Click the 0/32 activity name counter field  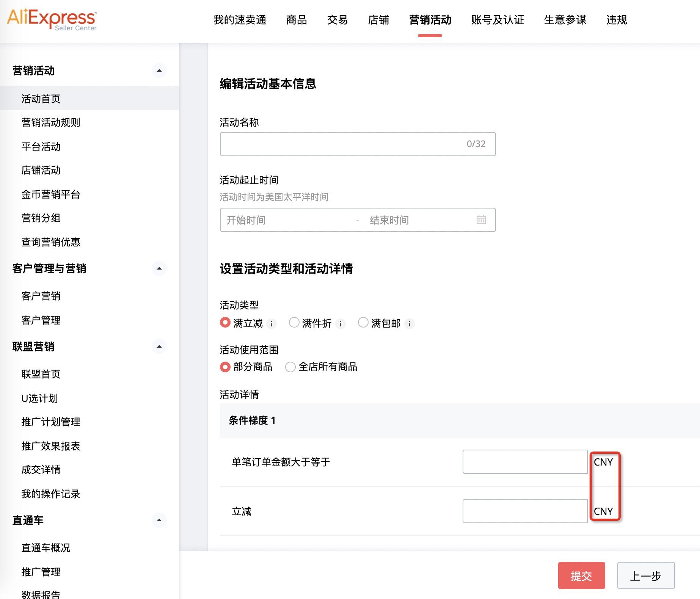point(357,144)
